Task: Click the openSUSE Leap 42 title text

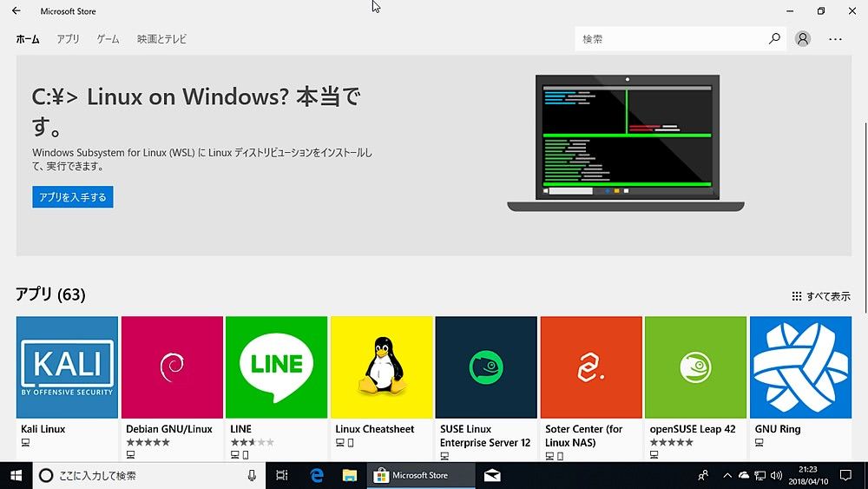Action: tap(693, 429)
